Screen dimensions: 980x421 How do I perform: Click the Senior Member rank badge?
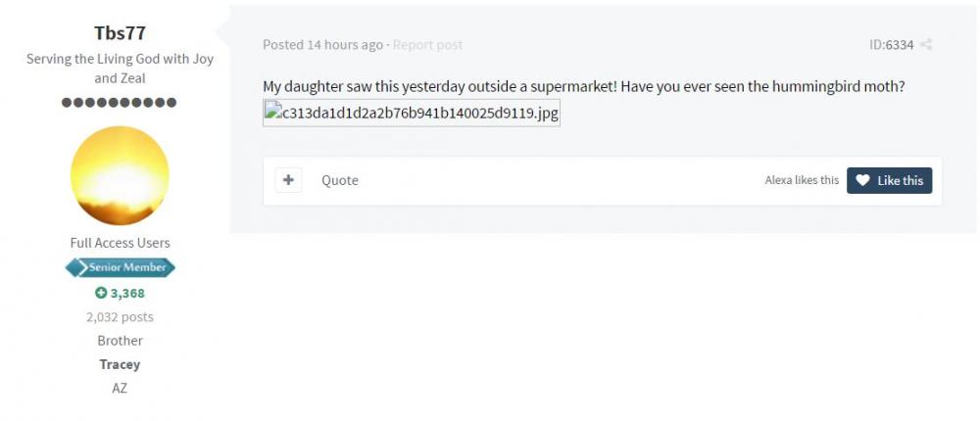(120, 267)
